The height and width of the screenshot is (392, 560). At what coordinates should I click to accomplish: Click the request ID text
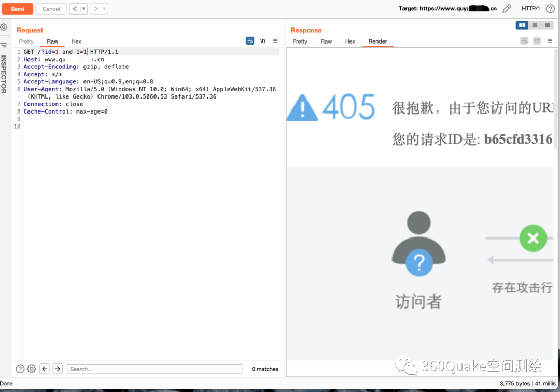tap(472, 139)
